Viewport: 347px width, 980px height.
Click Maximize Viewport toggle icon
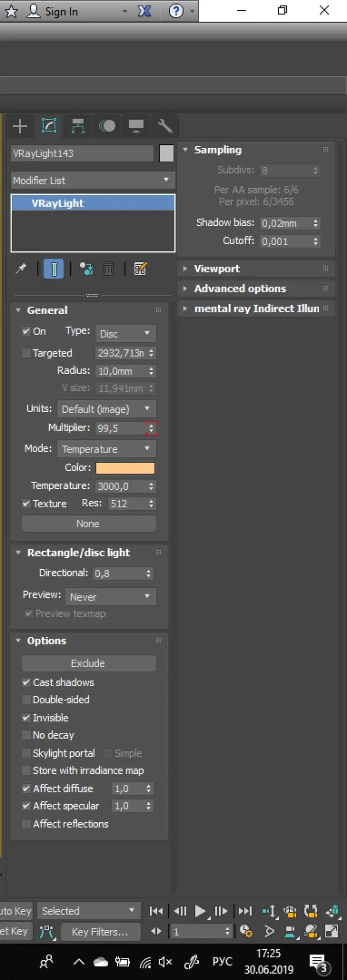pyautogui.click(x=331, y=931)
